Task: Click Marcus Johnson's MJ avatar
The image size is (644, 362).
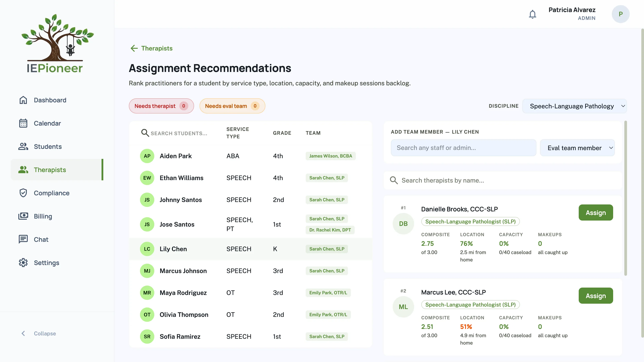Action: (147, 271)
